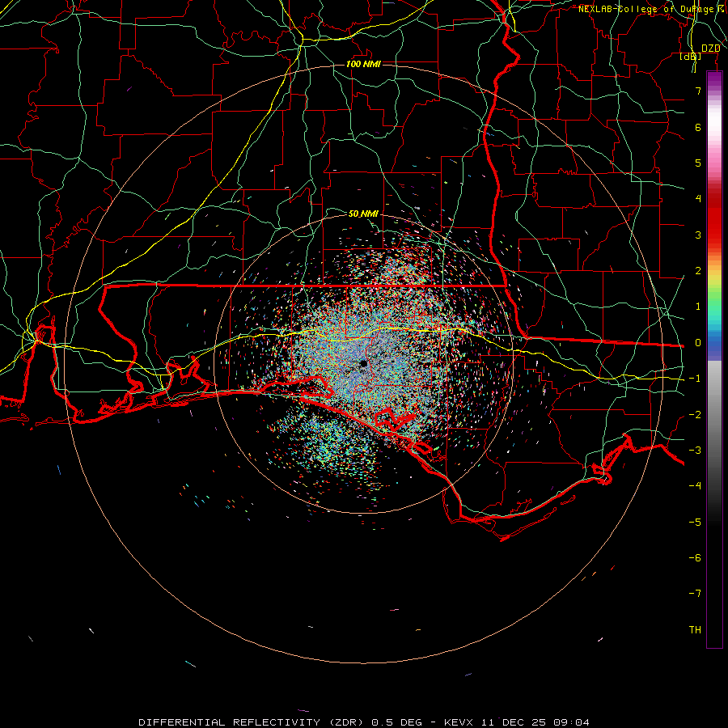Click the "09:04" timestamp
728x728 pixels.
[x=572, y=722]
